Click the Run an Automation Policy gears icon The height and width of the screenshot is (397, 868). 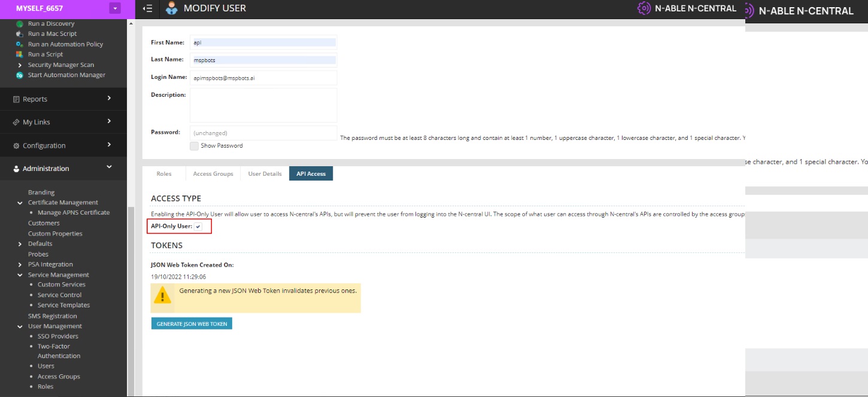point(20,44)
